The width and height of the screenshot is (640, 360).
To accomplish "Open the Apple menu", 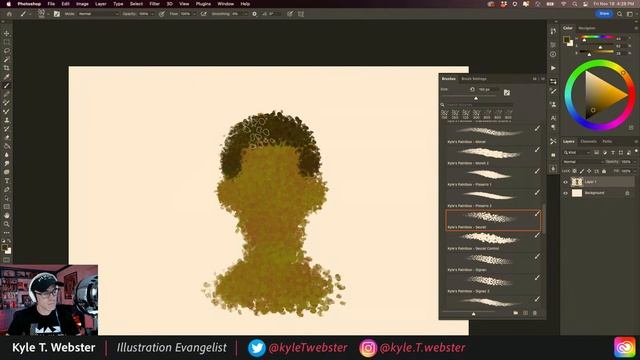I will [x=9, y=4].
